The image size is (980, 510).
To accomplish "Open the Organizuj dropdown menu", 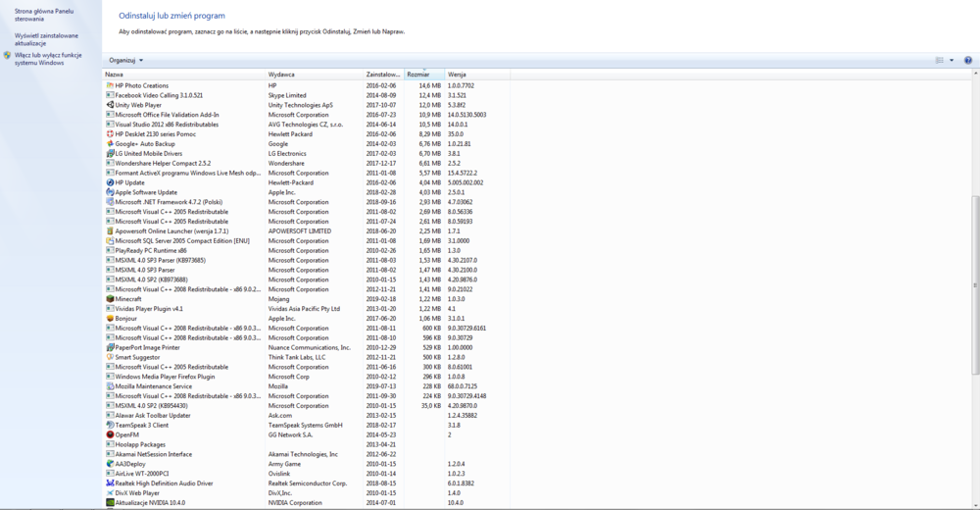I will [x=125, y=60].
